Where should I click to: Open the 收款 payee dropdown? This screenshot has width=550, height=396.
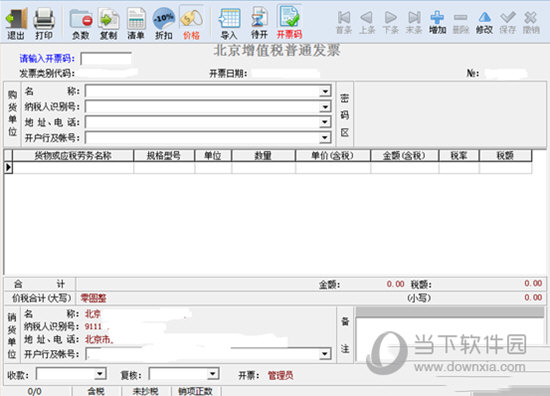tap(100, 374)
